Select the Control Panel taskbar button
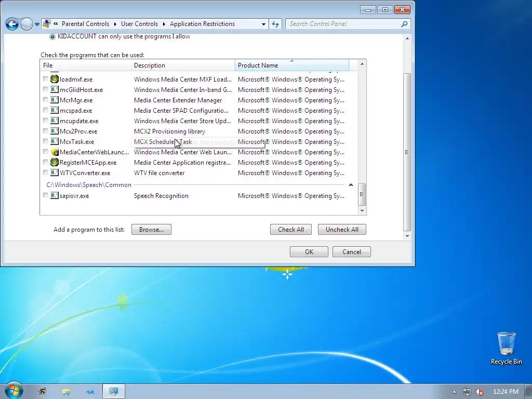The height and width of the screenshot is (399, 532). (114, 392)
